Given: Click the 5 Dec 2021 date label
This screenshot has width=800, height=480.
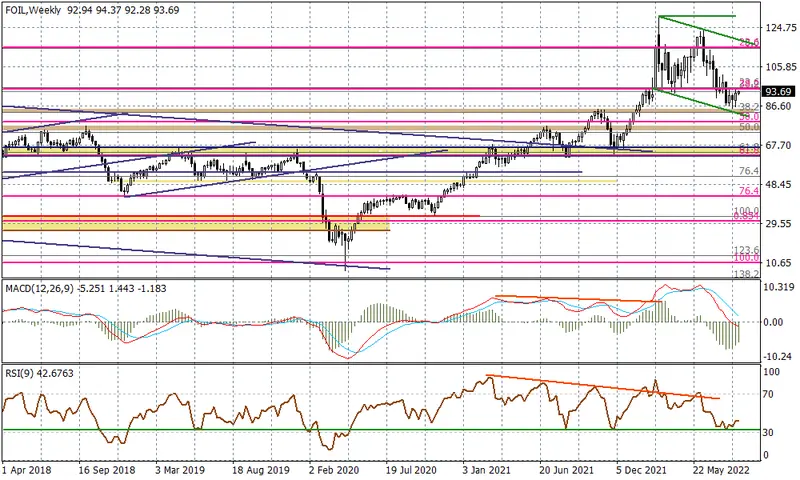Looking at the screenshot, I should 639,470.
